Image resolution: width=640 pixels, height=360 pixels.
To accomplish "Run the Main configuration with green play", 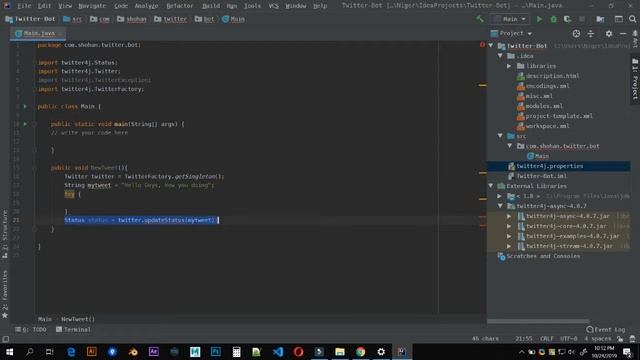I will click(539, 19).
